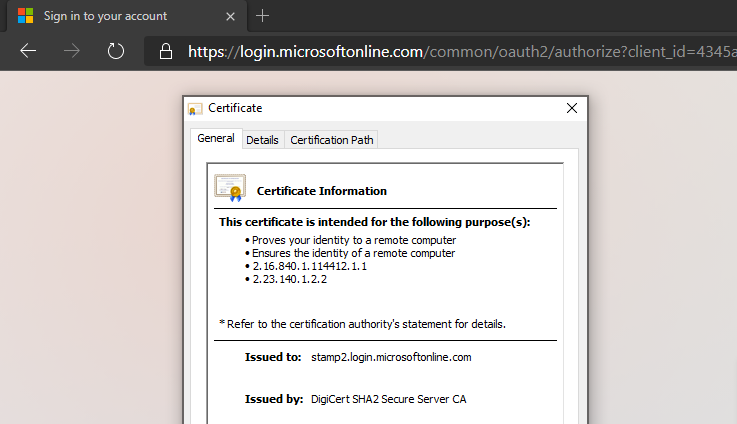Image resolution: width=737 pixels, height=424 pixels.
Task: Click 'This certificate is intended for' text
Action: (375, 222)
